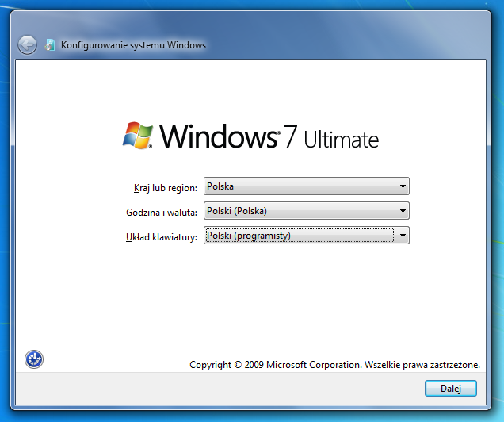Click the Windows flag logo

(138, 136)
